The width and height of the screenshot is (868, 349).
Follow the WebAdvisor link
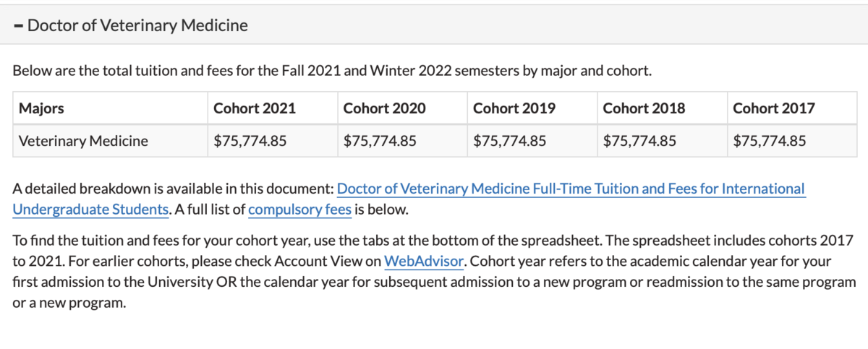tap(423, 260)
